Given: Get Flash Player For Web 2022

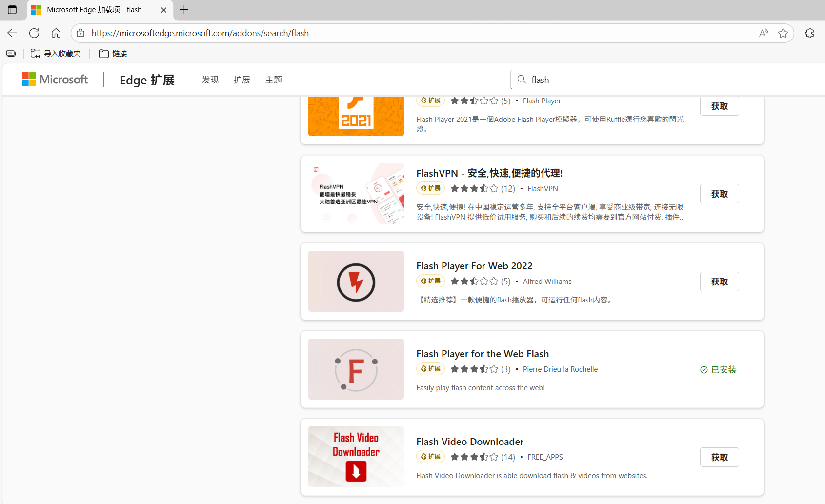Looking at the screenshot, I should [x=720, y=282].
